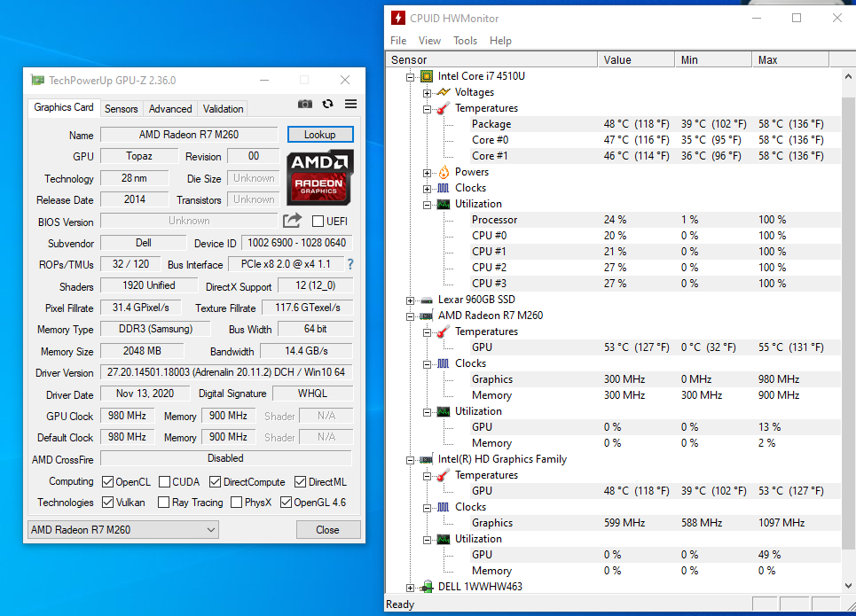
Task: Click the BIOS export share icon
Action: (292, 221)
